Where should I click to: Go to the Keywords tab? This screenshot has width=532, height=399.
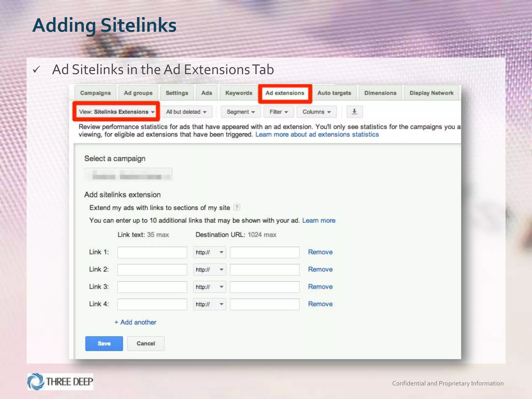(x=239, y=93)
